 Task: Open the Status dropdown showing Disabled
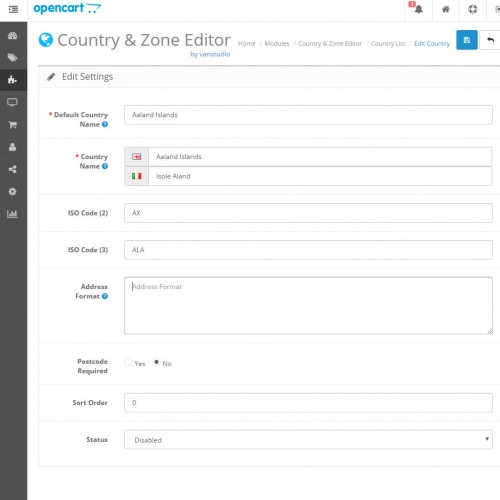[308, 439]
